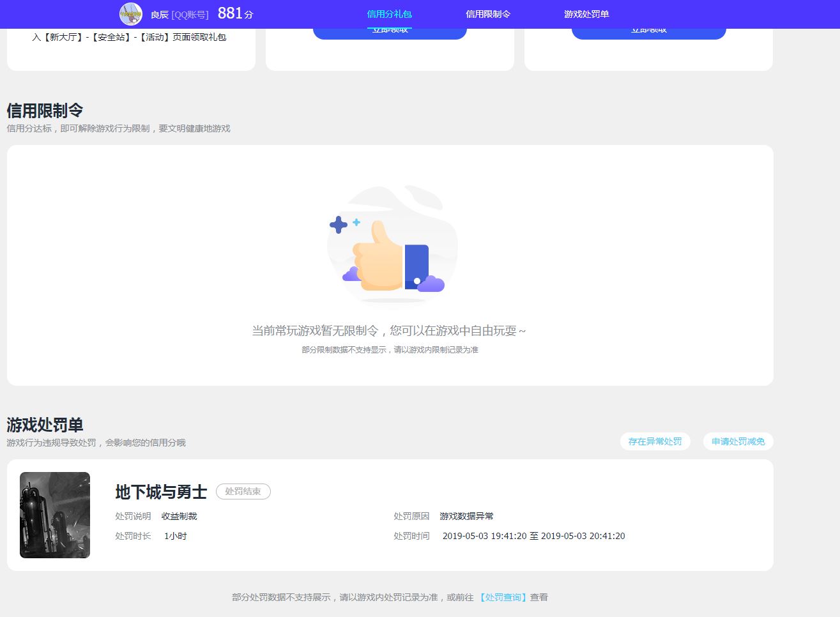Click the 收益制裁 penalty description
This screenshot has height=617, width=840.
[x=179, y=516]
